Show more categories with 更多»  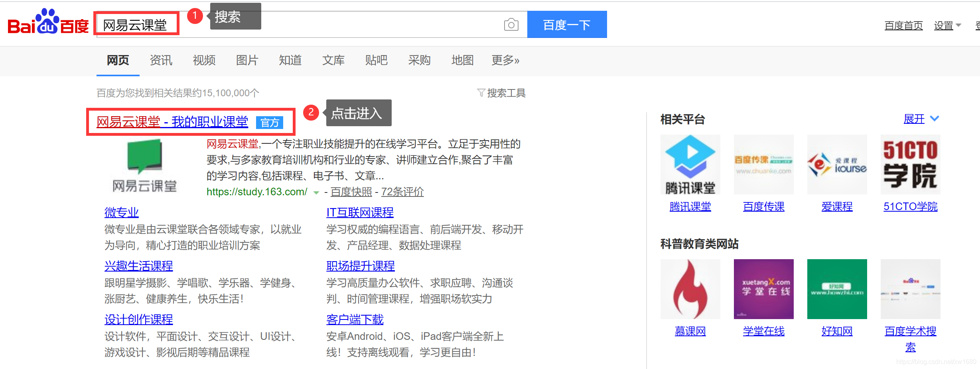pyautogui.click(x=505, y=60)
